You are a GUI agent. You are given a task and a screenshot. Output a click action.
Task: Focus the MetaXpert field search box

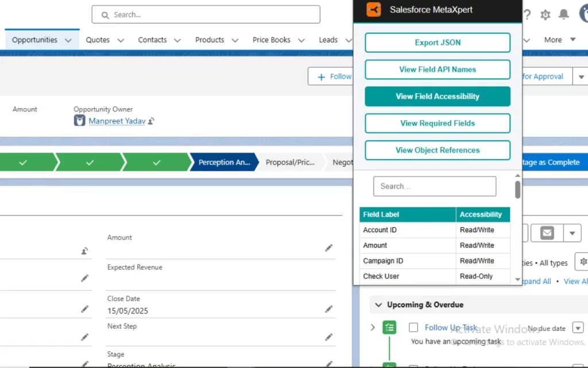435,186
